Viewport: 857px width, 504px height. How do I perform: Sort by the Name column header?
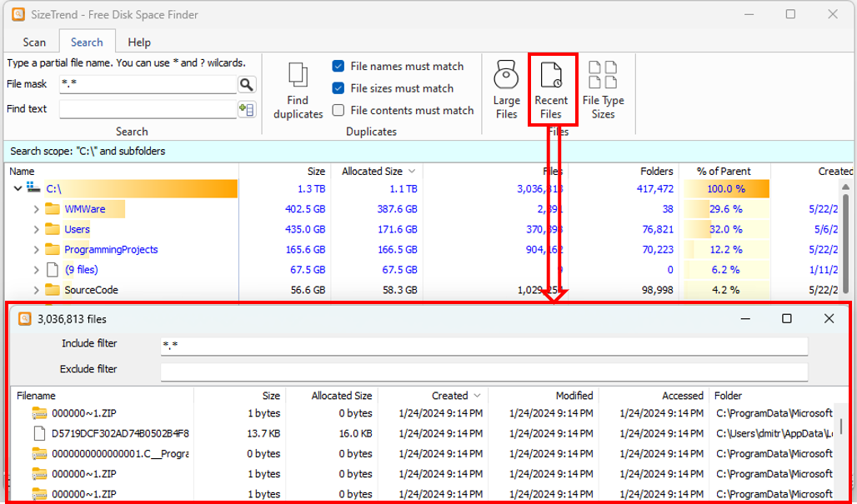22,172
